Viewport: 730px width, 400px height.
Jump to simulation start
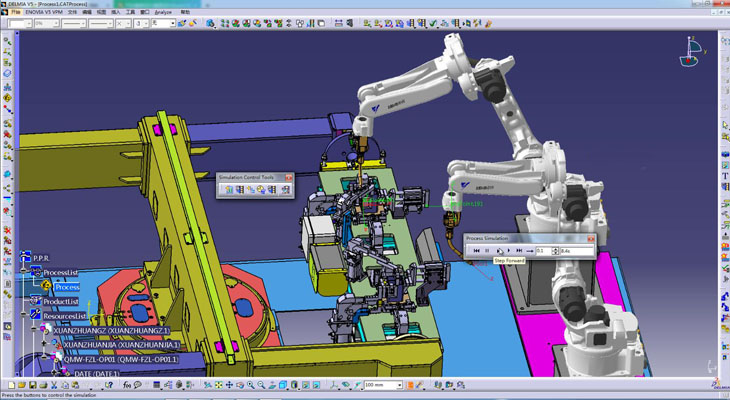(x=477, y=250)
